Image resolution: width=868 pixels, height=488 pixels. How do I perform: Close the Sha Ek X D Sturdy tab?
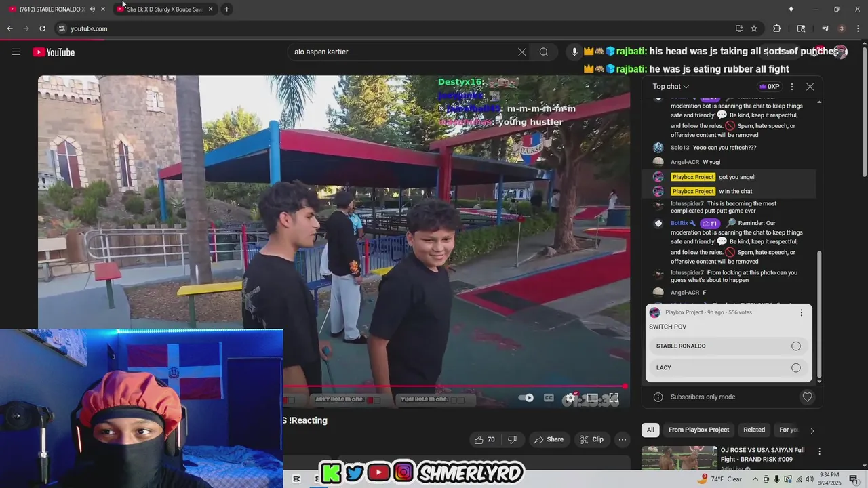(x=210, y=9)
